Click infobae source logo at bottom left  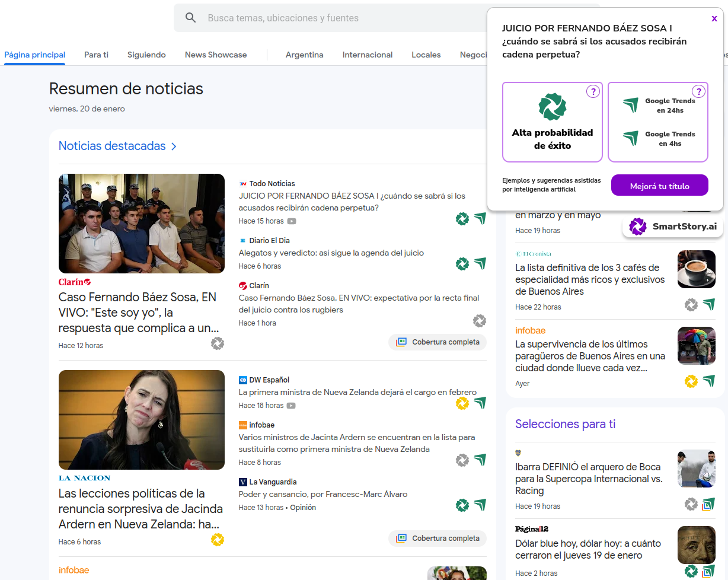74,570
